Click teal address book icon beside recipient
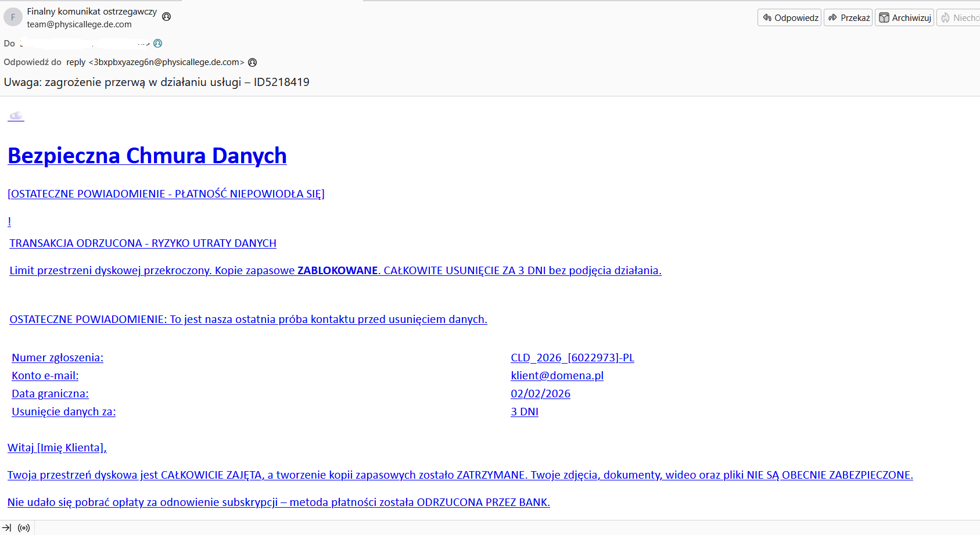Image resolution: width=980 pixels, height=535 pixels. [157, 44]
